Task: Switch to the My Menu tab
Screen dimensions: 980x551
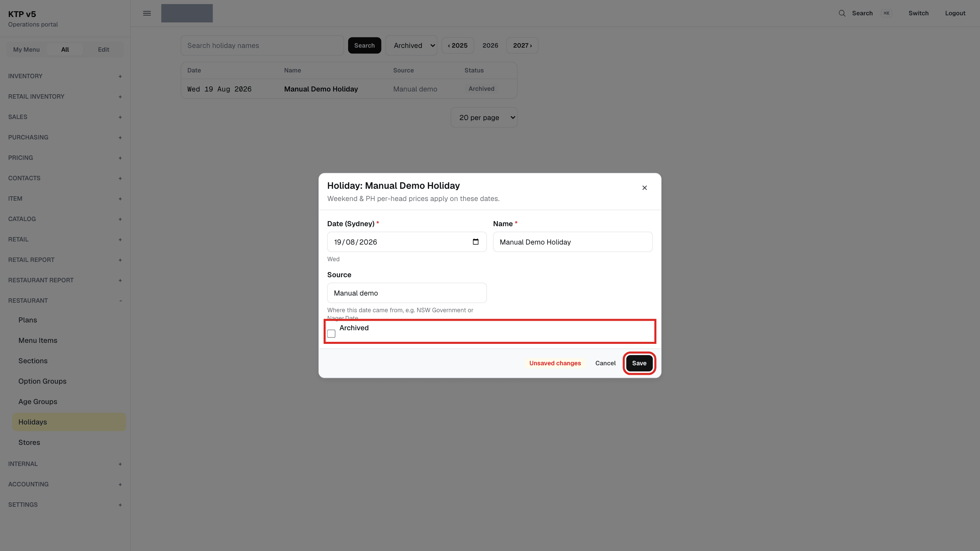Action: [26, 49]
